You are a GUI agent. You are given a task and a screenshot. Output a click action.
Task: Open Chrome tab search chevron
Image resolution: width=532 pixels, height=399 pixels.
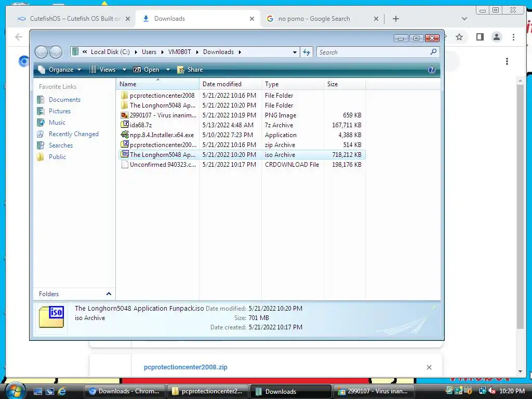pos(464,19)
